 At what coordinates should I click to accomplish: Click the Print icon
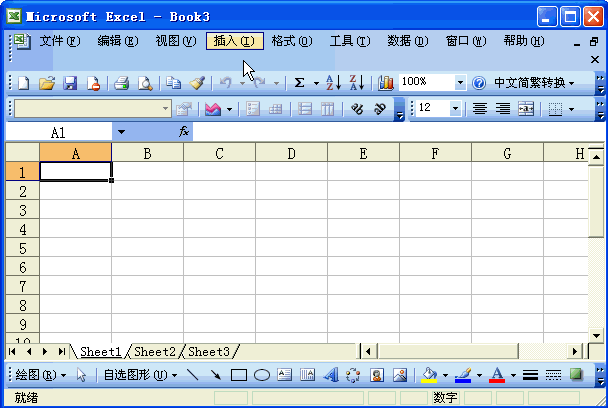coord(121,83)
